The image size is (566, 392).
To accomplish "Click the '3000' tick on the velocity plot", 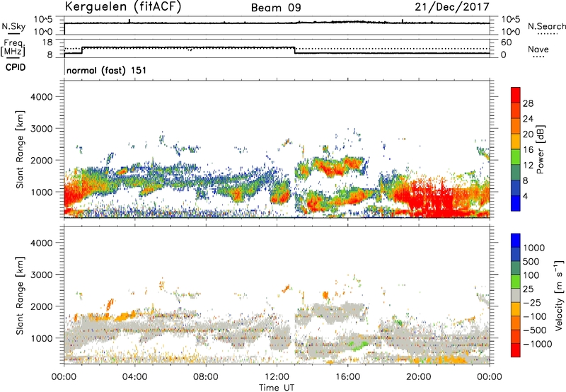I will [41, 275].
